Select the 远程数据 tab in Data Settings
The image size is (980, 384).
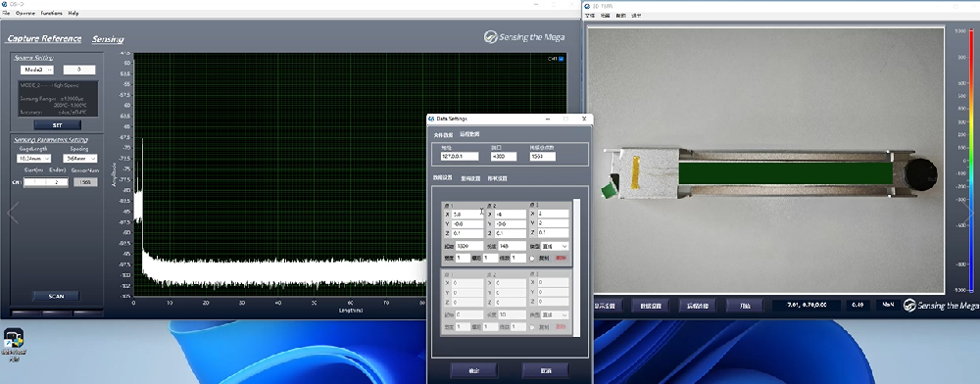click(469, 134)
